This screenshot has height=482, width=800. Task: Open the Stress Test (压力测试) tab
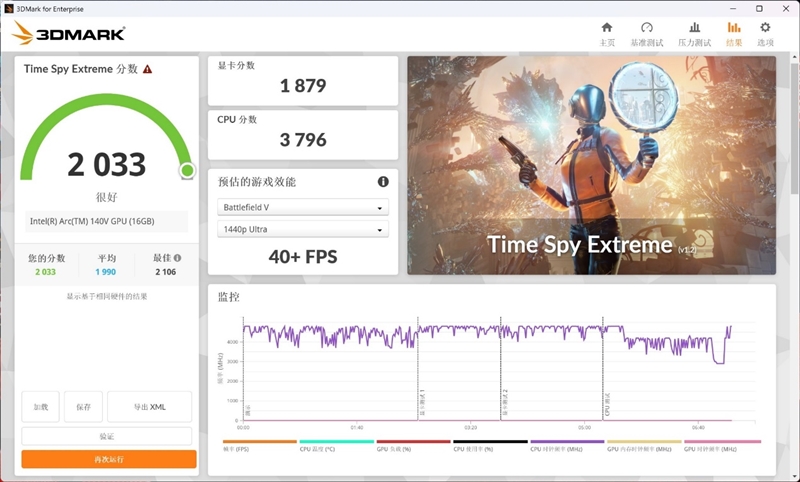(694, 33)
